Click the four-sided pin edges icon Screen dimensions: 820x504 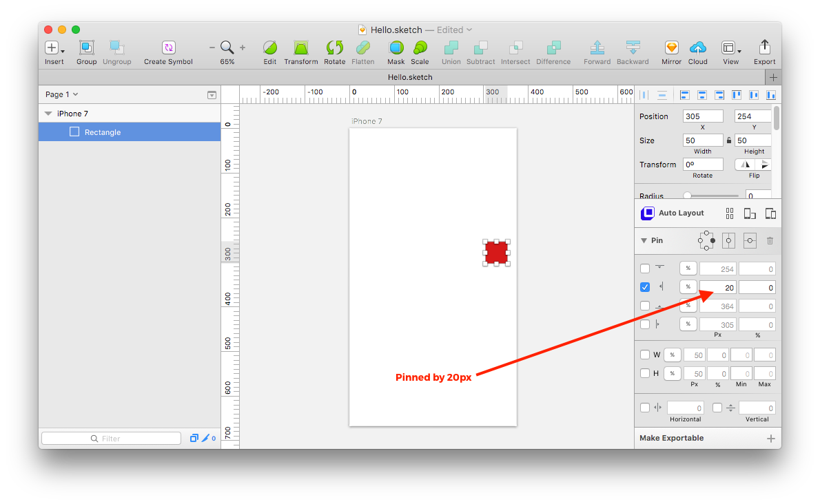[706, 240]
